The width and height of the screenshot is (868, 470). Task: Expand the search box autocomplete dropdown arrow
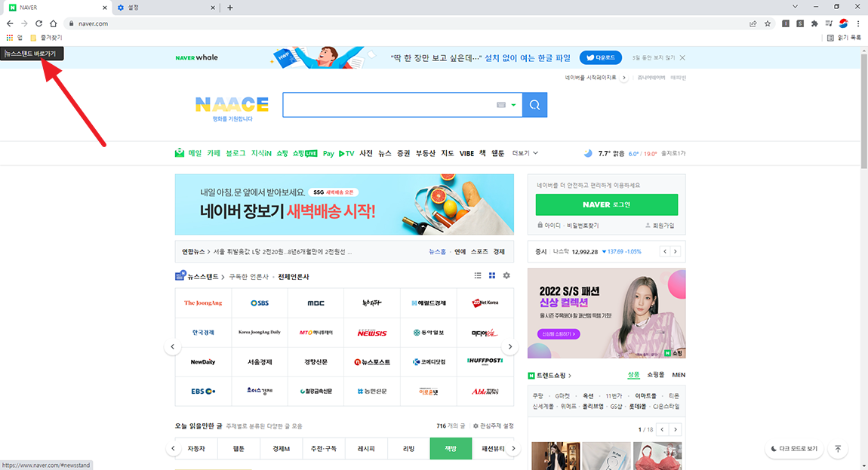click(514, 105)
